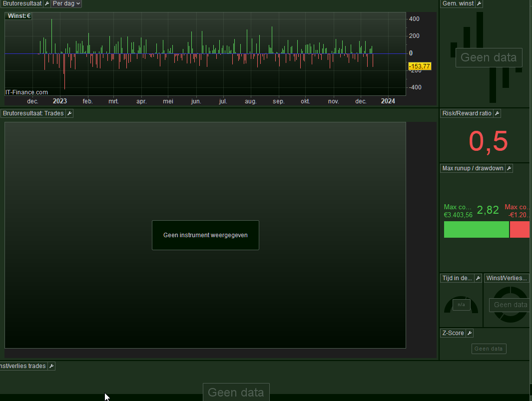The width and height of the screenshot is (532, 401).
Task: Click the n/a gauge in Tijd panel
Action: click(x=461, y=305)
